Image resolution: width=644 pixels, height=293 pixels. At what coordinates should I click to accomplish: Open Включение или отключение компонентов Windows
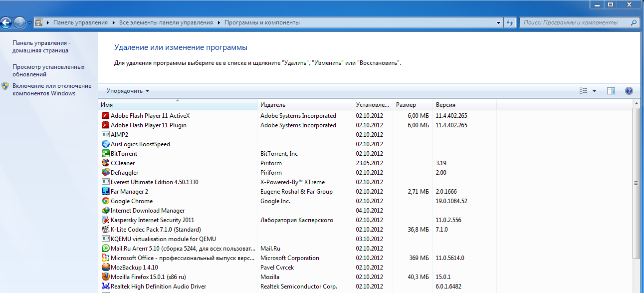click(52, 89)
